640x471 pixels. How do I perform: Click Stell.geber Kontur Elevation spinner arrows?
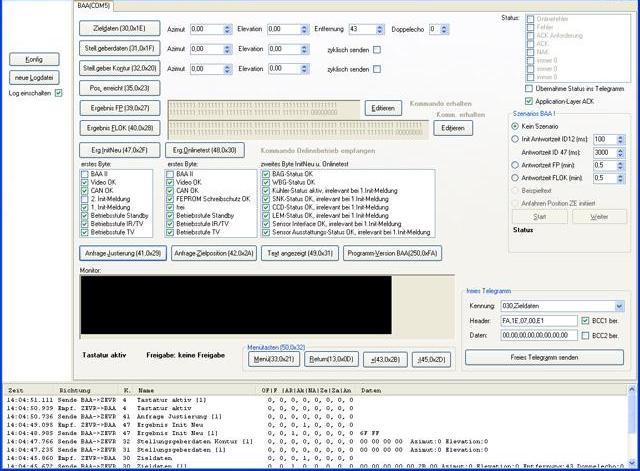[304, 69]
